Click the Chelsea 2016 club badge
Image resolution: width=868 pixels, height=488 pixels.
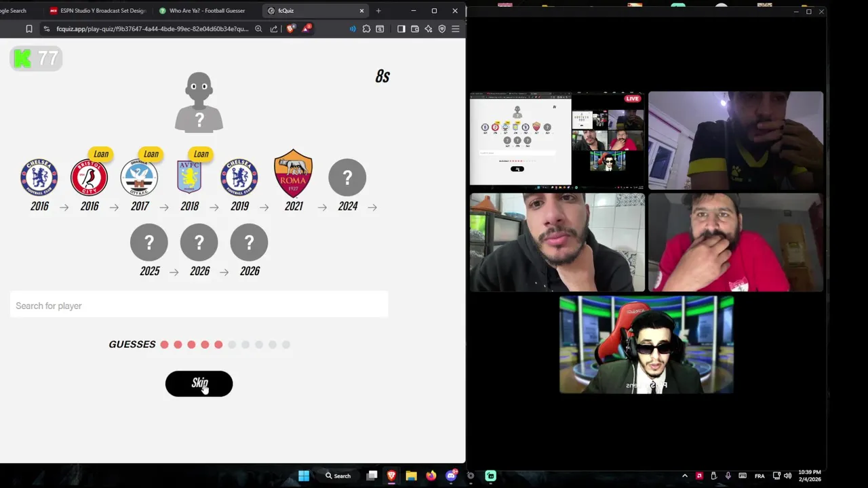(x=39, y=178)
